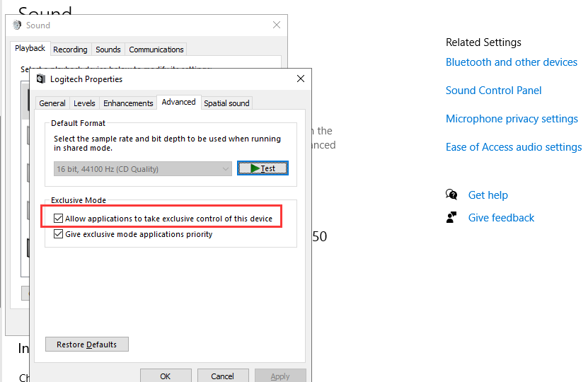588x382 pixels.
Task: Open Recording tab in Sound dialog
Action: 70,50
